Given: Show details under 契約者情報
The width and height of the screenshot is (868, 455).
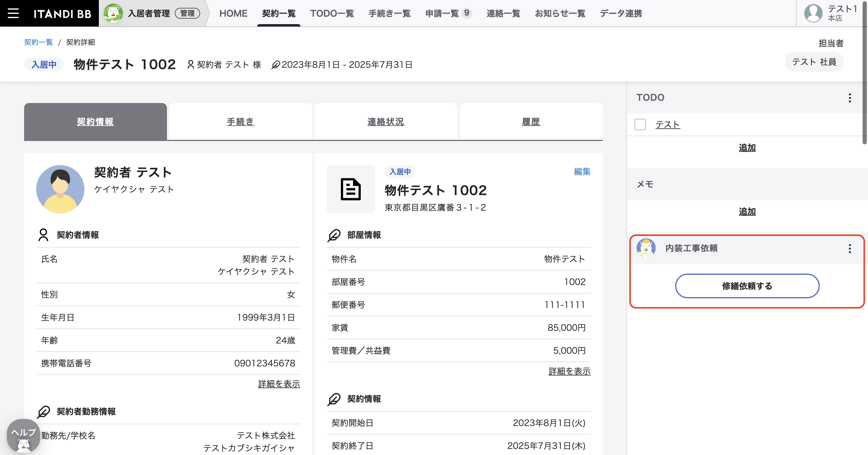Looking at the screenshot, I should [x=279, y=384].
